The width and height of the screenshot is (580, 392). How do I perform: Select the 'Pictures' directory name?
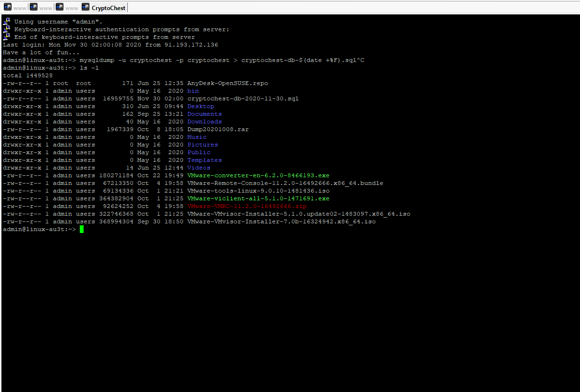click(x=203, y=145)
